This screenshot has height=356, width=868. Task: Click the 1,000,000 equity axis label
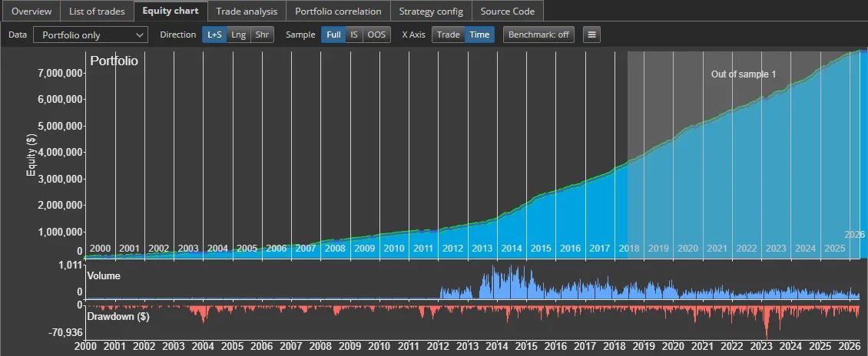click(61, 232)
